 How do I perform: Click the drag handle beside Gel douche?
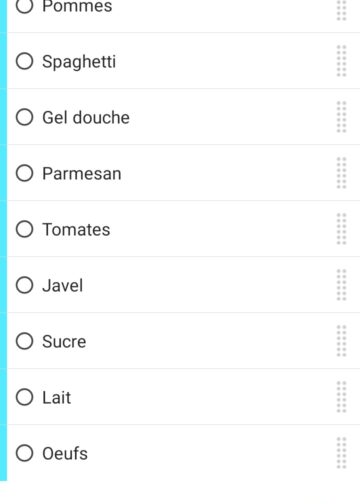[342, 117]
